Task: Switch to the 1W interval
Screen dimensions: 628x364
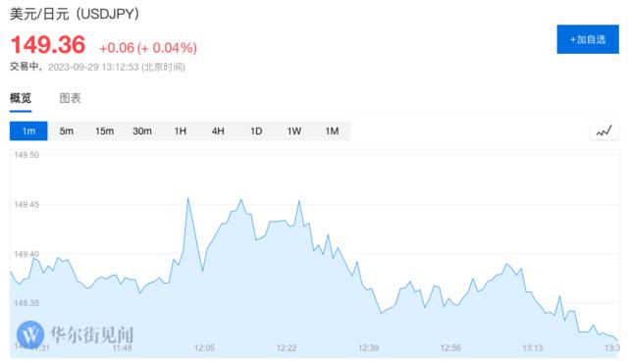Action: (294, 130)
